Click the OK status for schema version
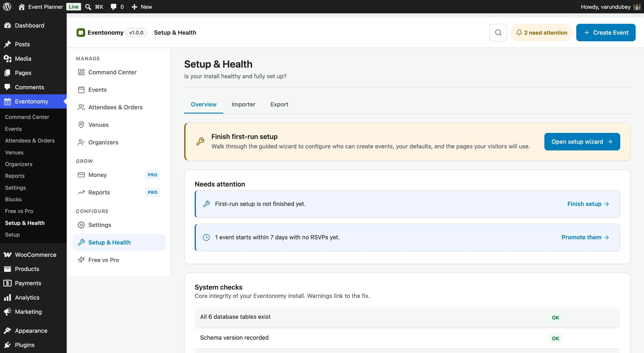 point(555,338)
